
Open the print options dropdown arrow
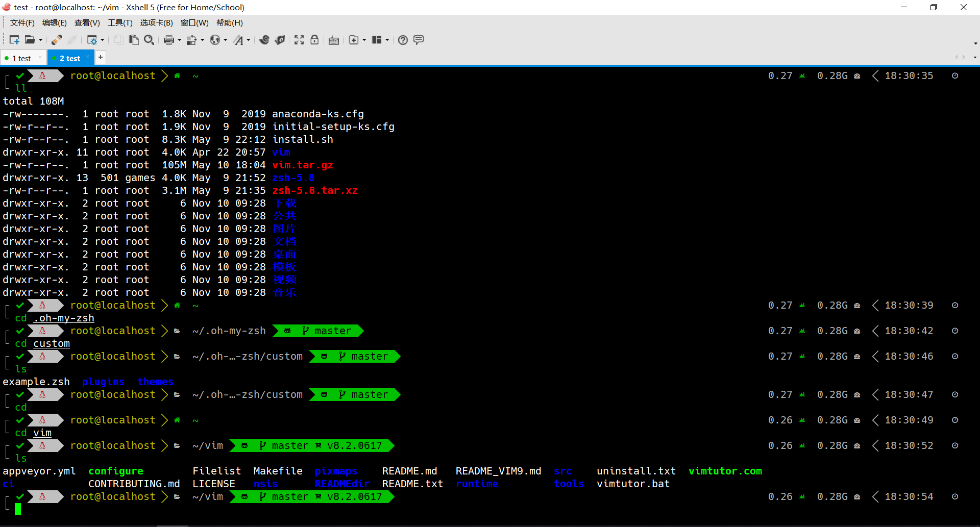[x=178, y=40]
